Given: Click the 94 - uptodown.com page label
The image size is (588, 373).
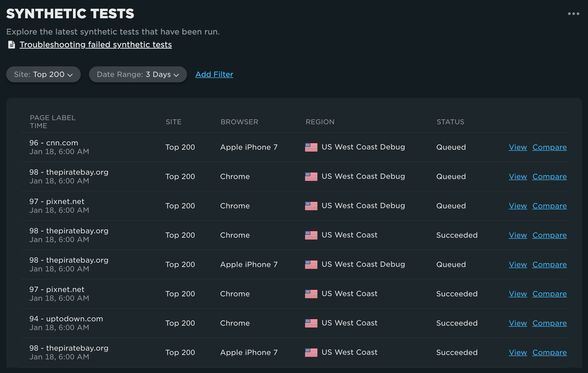Looking at the screenshot, I should click(66, 319).
